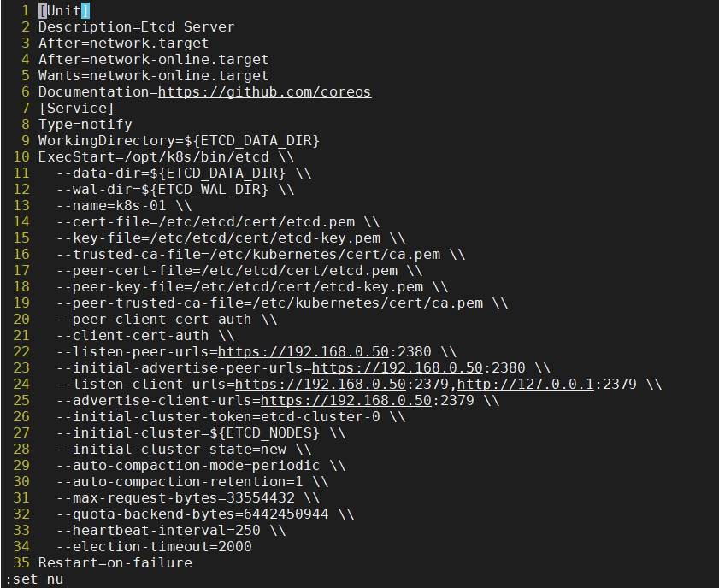Select line number 35 in the gutter

(x=21, y=562)
